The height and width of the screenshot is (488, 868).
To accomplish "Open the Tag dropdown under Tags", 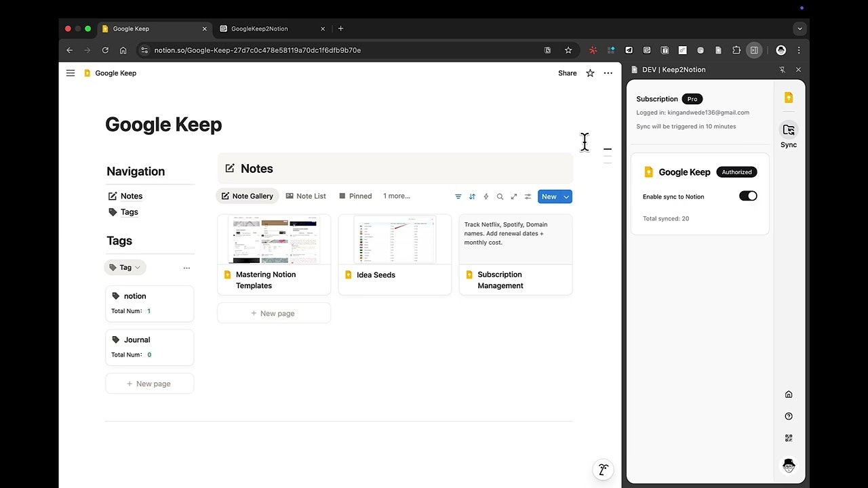I will pos(125,267).
